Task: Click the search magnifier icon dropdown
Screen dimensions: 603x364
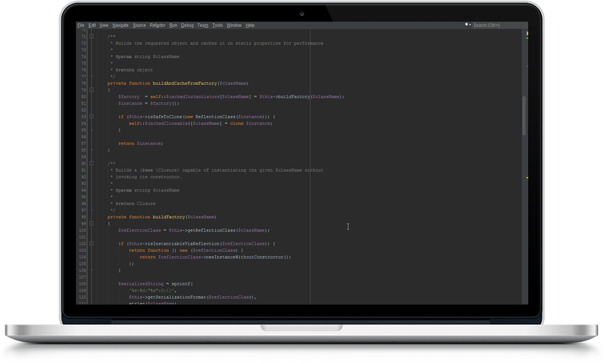Action: [468, 25]
